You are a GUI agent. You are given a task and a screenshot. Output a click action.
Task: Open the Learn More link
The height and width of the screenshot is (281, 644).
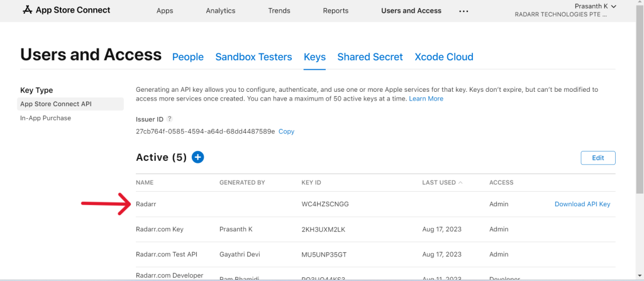pos(426,99)
